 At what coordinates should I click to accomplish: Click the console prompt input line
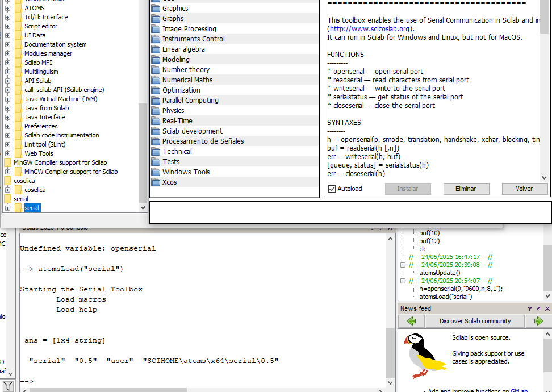tap(202, 381)
